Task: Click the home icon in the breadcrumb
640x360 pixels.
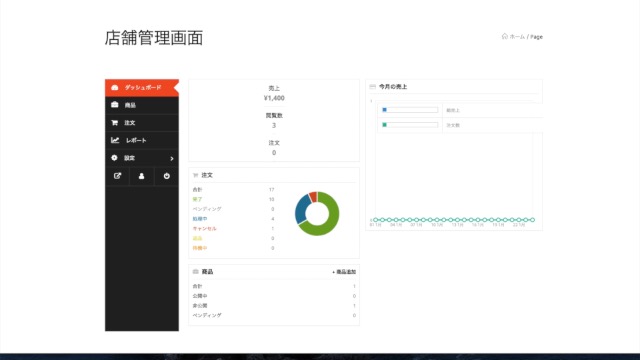Action: tap(504, 36)
